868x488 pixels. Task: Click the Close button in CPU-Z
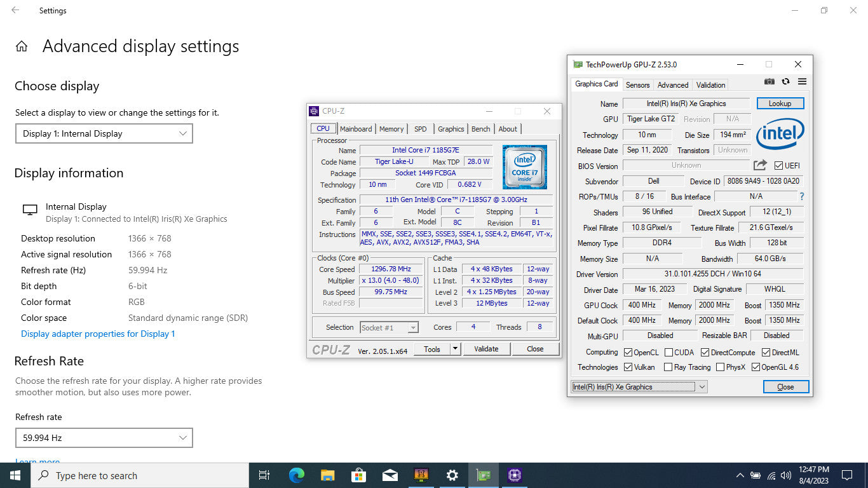point(535,349)
